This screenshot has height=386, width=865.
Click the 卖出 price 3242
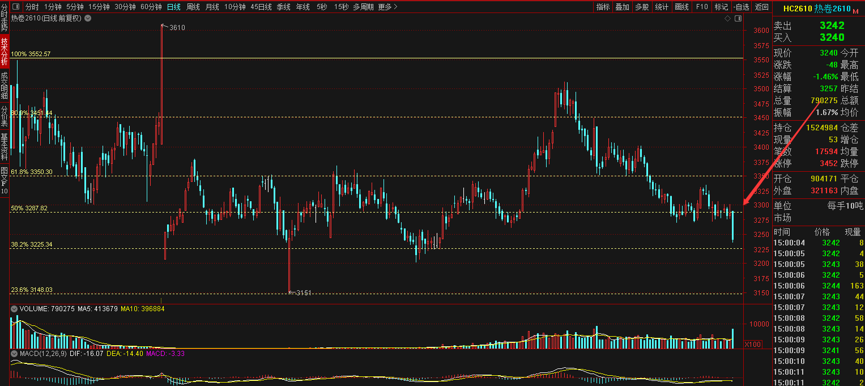click(832, 25)
